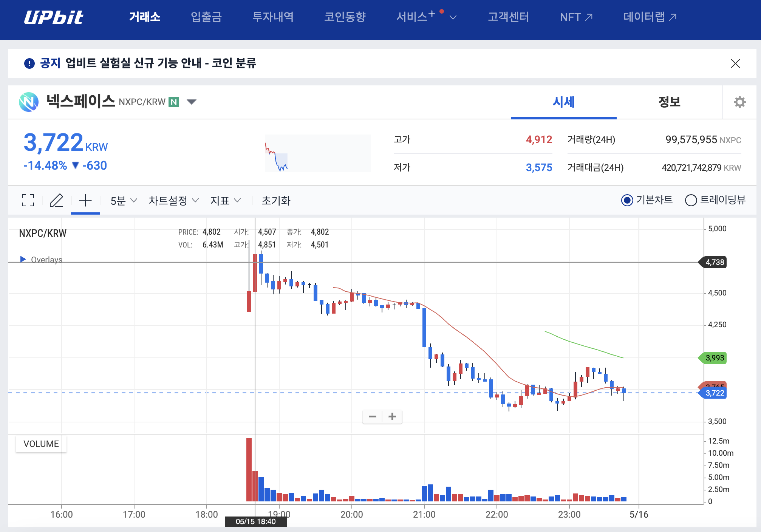
Task: Switch to the 정보 tab
Action: [x=669, y=102]
